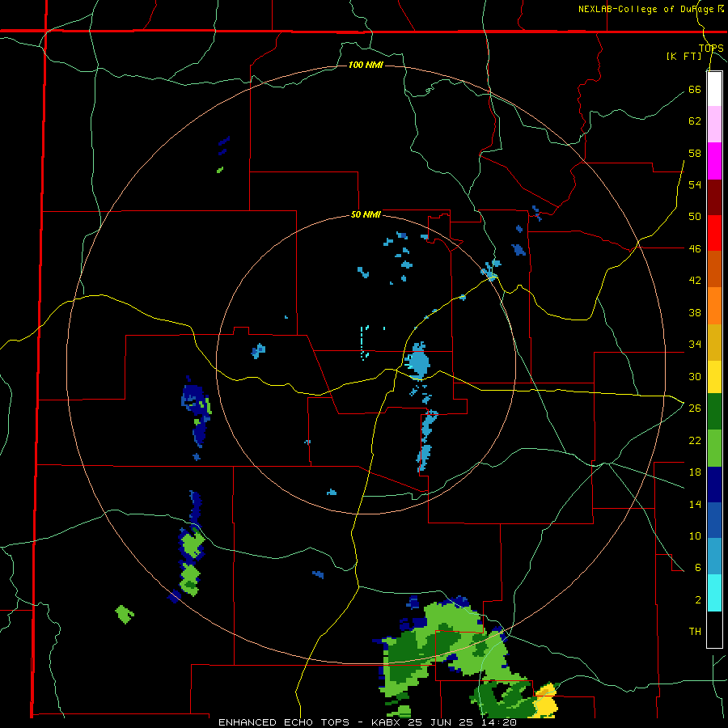
Task: Click the "100 NMI" range ring label
Action: [x=366, y=65]
